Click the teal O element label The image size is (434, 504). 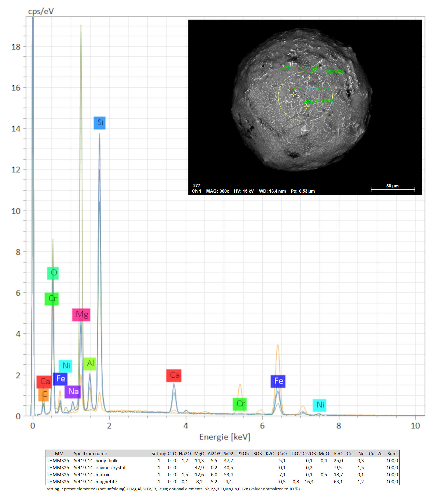(53, 273)
